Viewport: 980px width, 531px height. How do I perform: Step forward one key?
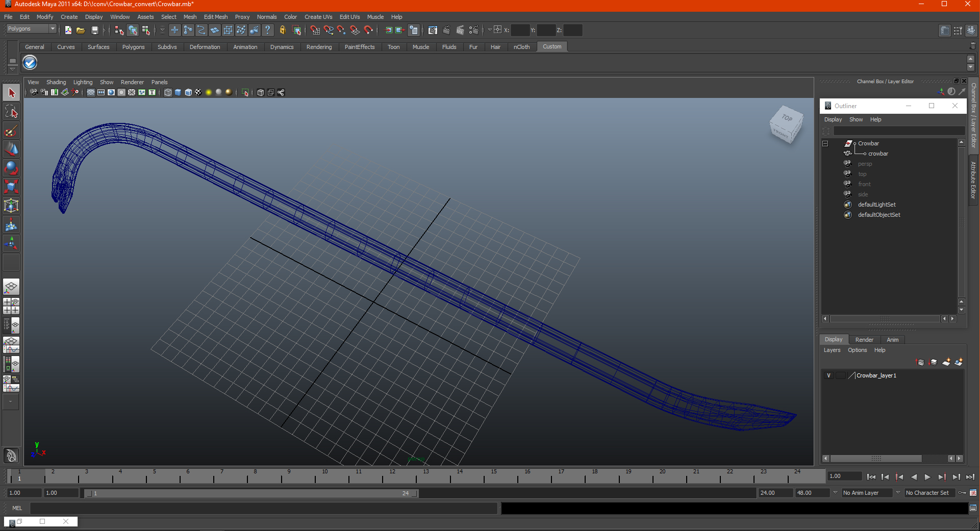942,477
